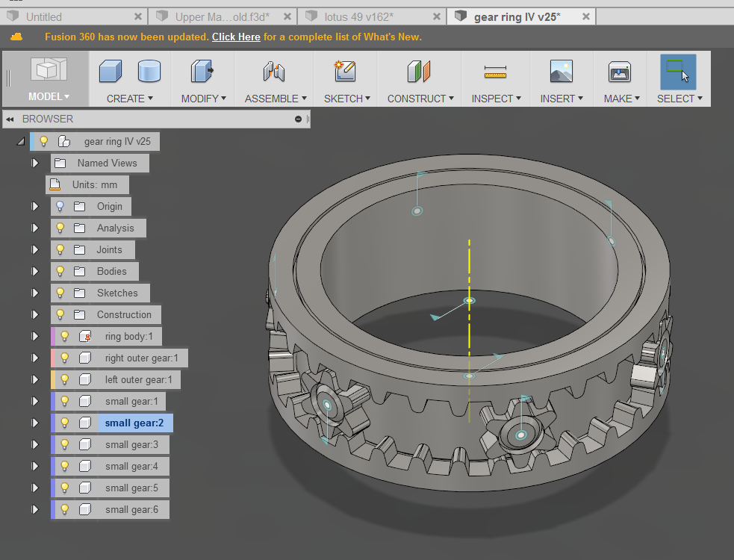Open the Click Here What's New link
734x560 pixels.
point(236,36)
